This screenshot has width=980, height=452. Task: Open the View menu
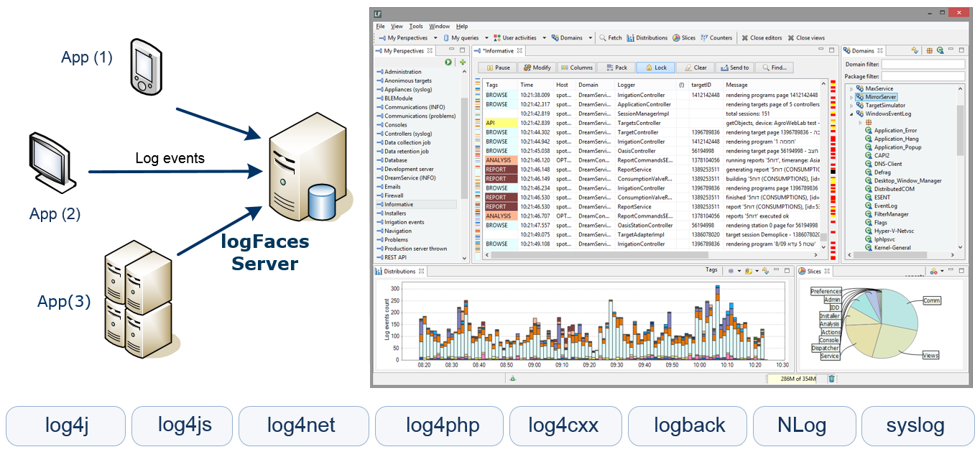[x=397, y=27]
